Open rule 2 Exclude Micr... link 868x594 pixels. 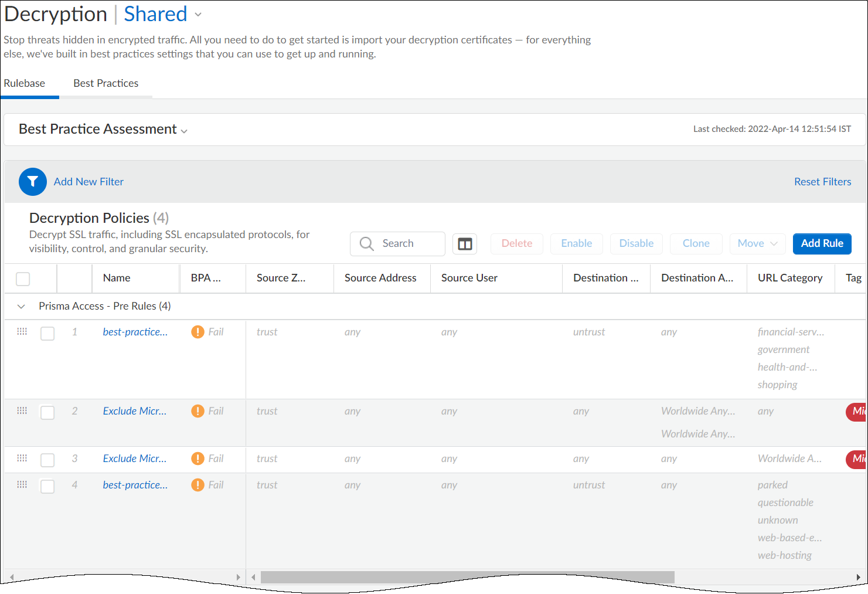[x=135, y=411]
